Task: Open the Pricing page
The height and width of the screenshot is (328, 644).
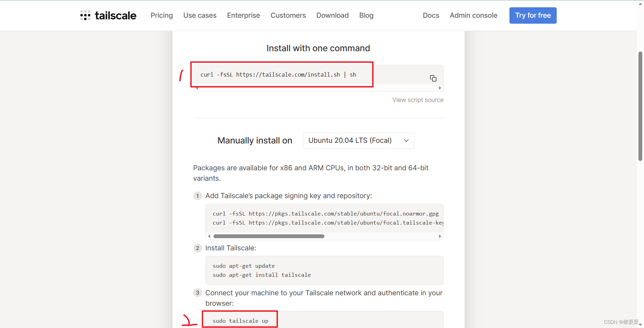Action: point(162,15)
